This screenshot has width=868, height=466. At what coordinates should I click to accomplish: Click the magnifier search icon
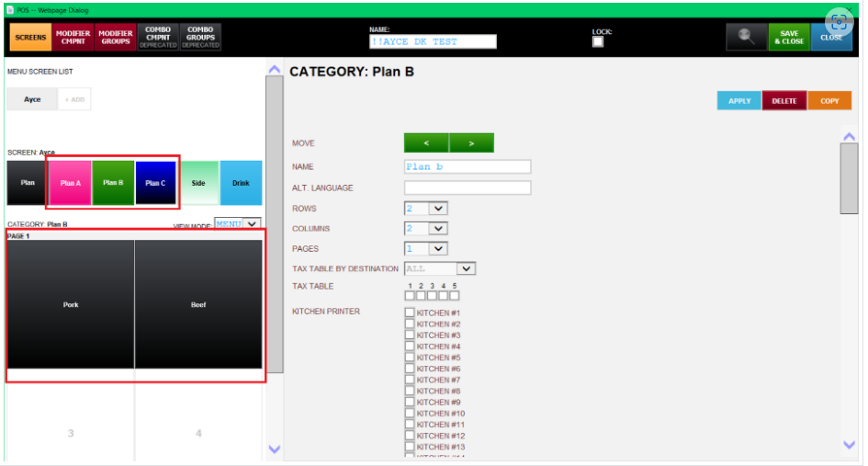tap(746, 37)
